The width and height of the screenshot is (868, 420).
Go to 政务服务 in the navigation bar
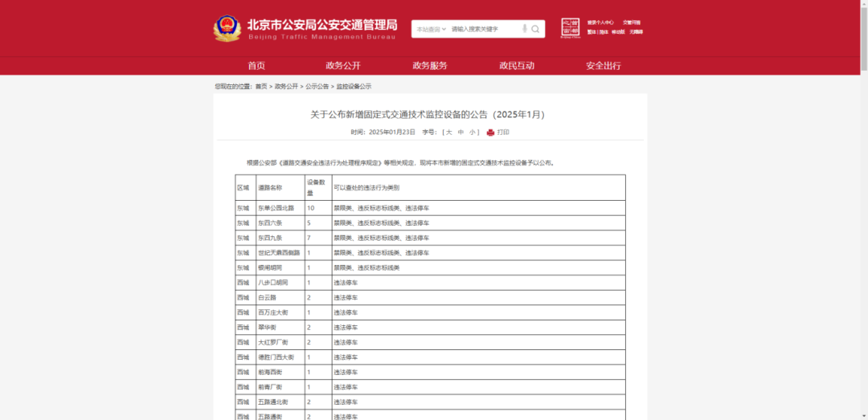coord(430,66)
